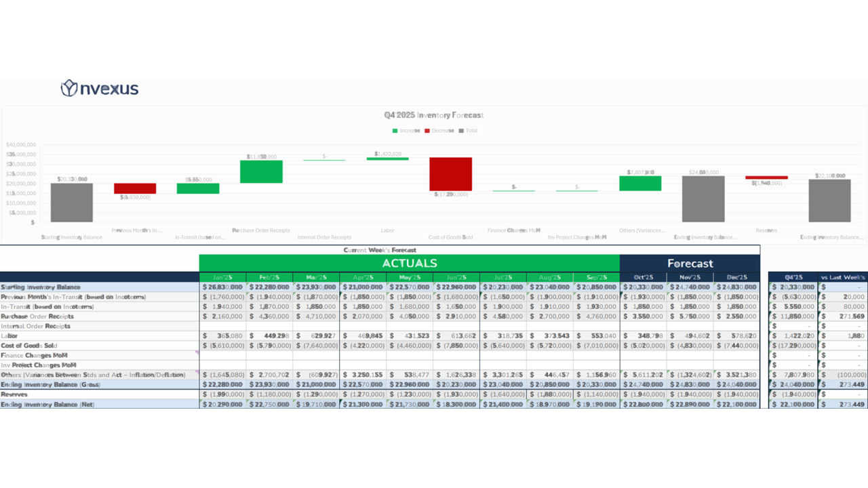868x488 pixels.
Task: Click the green Others (Variances) chart bar
Action: [x=640, y=184]
